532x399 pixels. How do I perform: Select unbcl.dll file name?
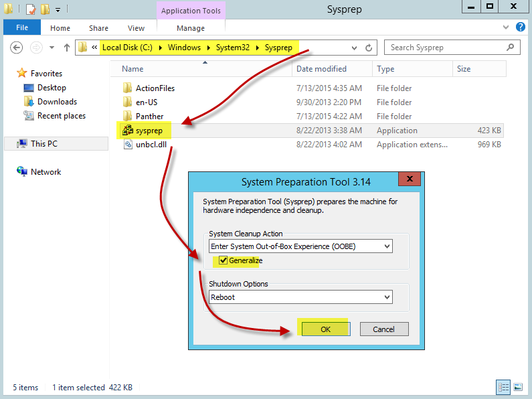pos(151,144)
